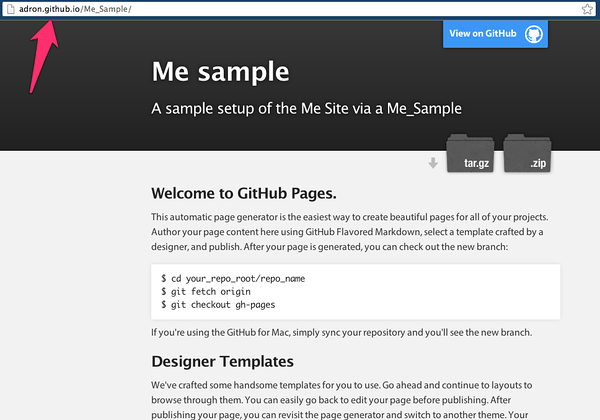Click the sentence 'If you're using the GitHub for Mac'

click(341, 332)
